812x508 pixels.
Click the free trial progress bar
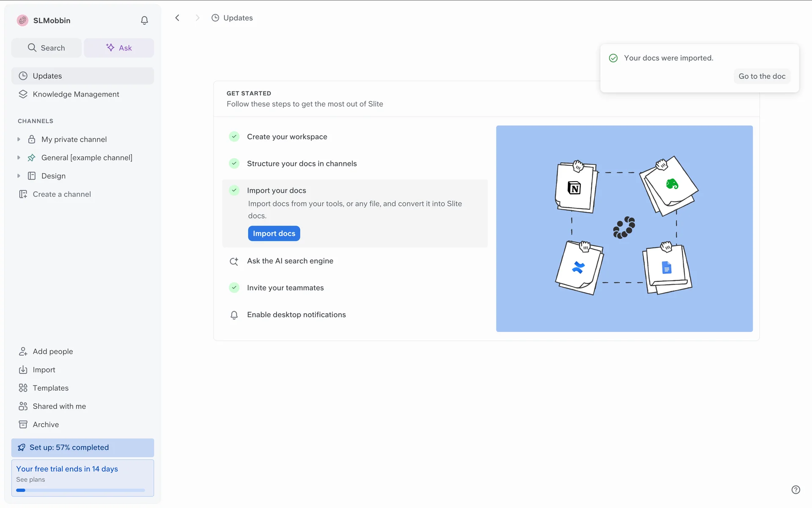[x=80, y=490]
